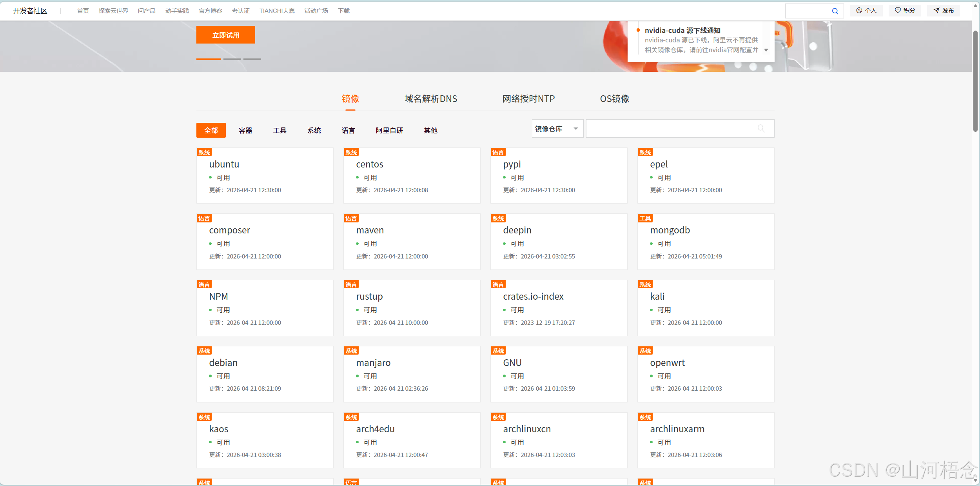Switch to the OS镜像 tab
The width and height of the screenshot is (980, 486).
point(615,99)
